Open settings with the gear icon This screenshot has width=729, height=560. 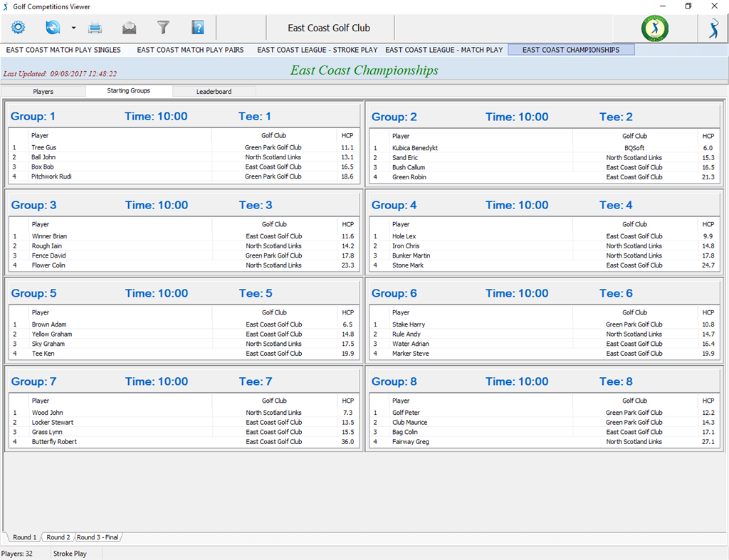click(x=18, y=28)
